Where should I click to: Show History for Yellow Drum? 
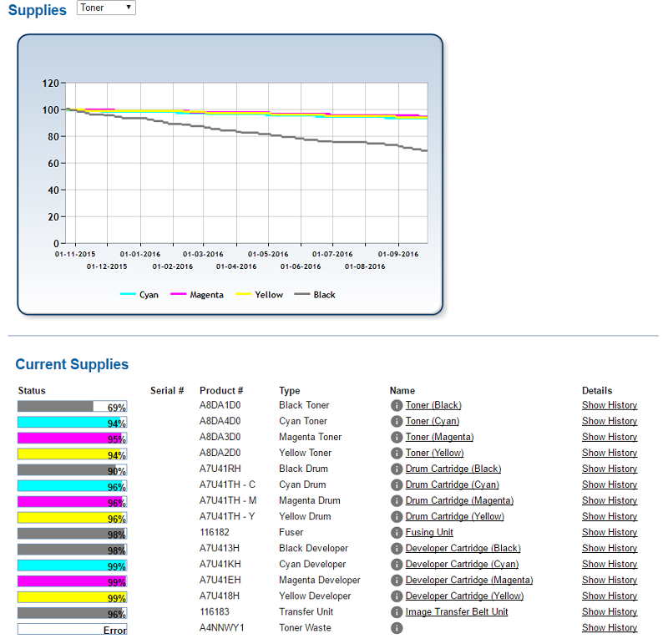point(610,516)
